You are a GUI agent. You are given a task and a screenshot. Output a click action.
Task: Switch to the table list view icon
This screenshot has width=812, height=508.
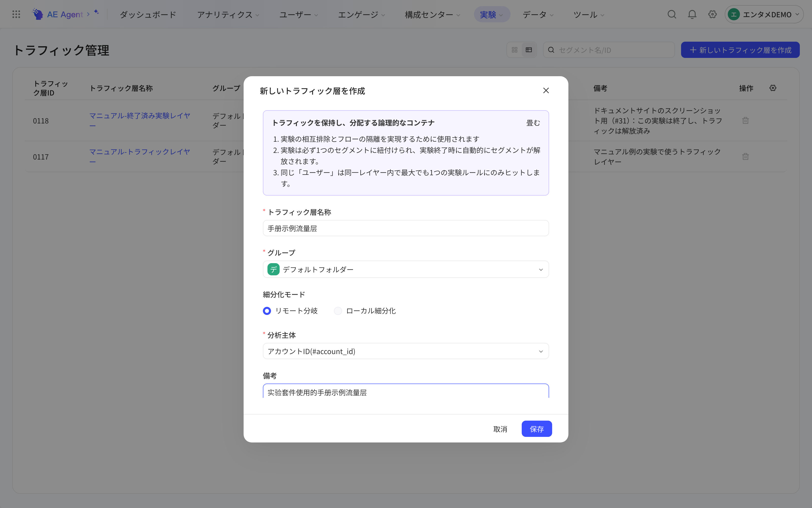click(x=529, y=50)
